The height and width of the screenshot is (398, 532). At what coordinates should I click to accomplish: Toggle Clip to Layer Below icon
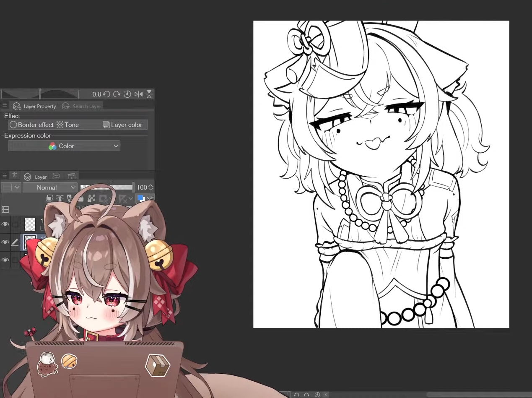49,198
